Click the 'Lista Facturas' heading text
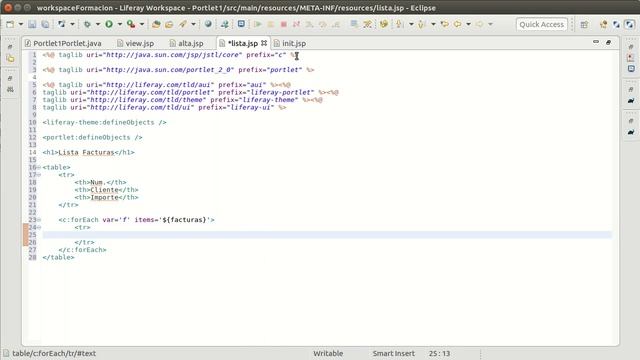This screenshot has width=640, height=360. pos(86,152)
